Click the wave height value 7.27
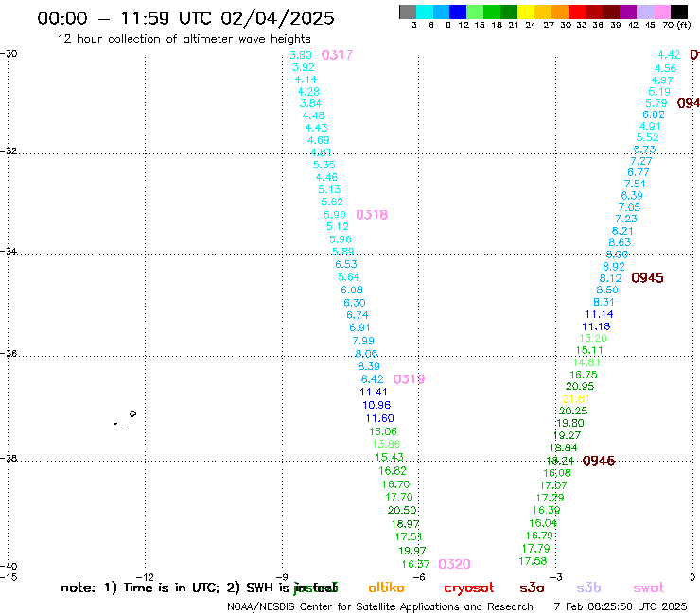This screenshot has width=700, height=615. pos(641,161)
